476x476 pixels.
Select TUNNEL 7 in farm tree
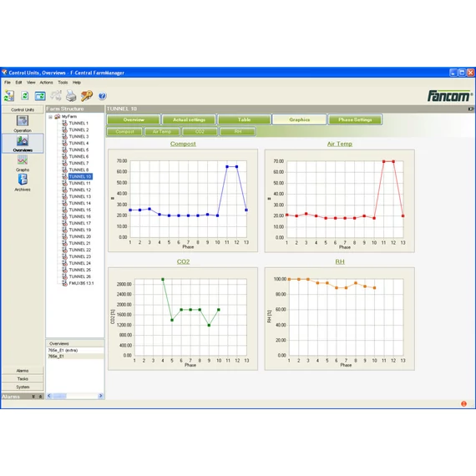pyautogui.click(x=78, y=164)
